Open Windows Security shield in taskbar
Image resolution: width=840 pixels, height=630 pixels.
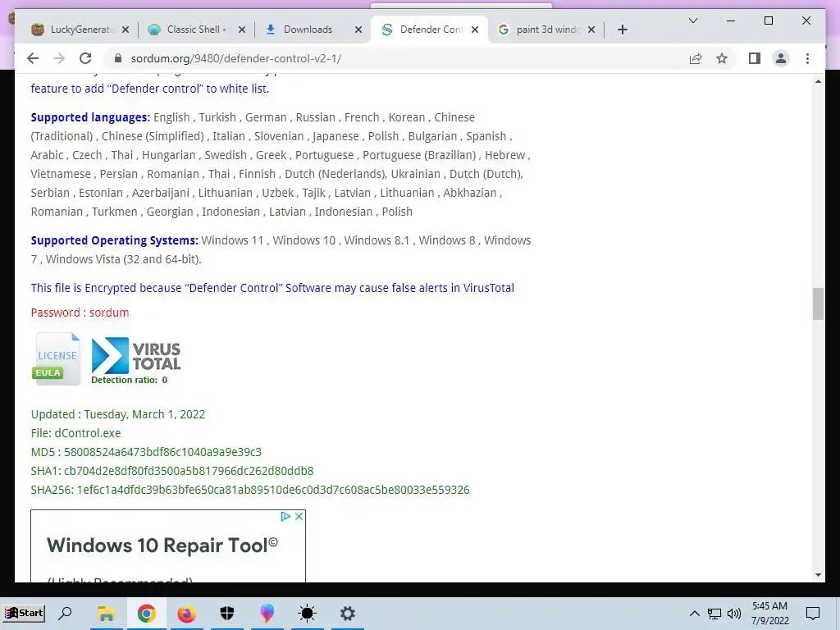pos(227,614)
